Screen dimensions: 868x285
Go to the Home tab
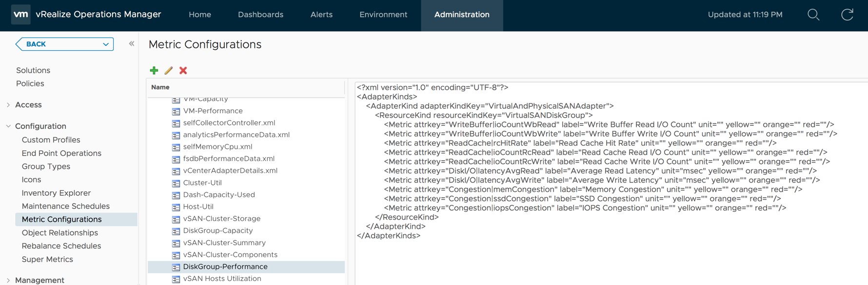(200, 15)
